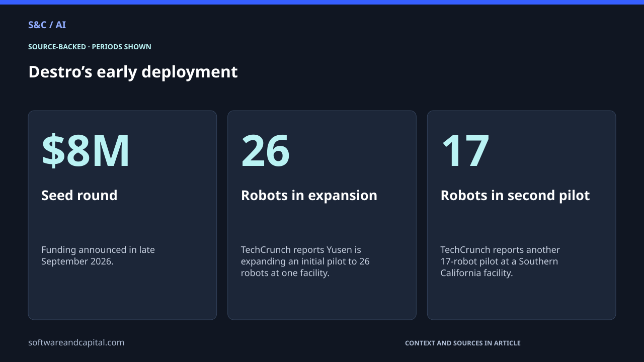
Task: Select the 'Robots in second pilot' title
Action: point(515,195)
